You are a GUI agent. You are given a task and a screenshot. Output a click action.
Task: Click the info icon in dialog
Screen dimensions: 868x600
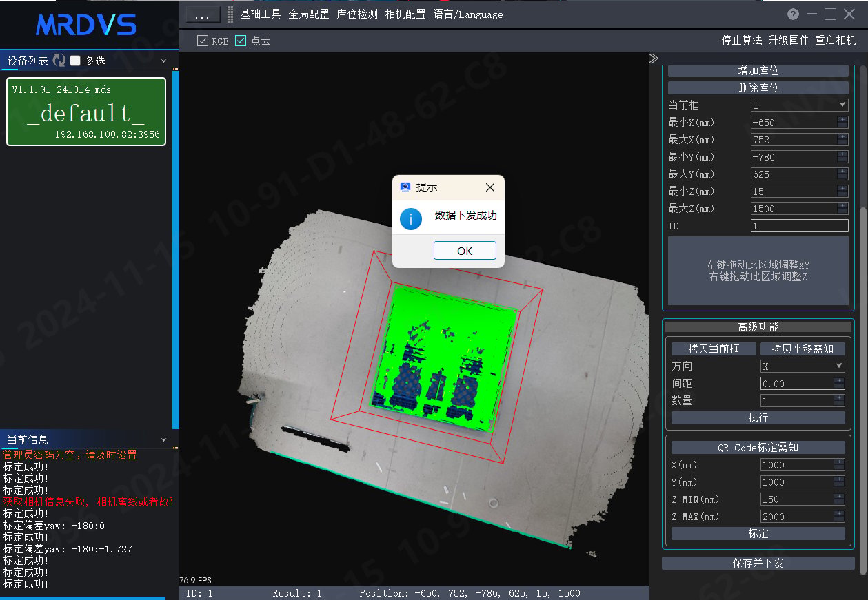(x=411, y=219)
